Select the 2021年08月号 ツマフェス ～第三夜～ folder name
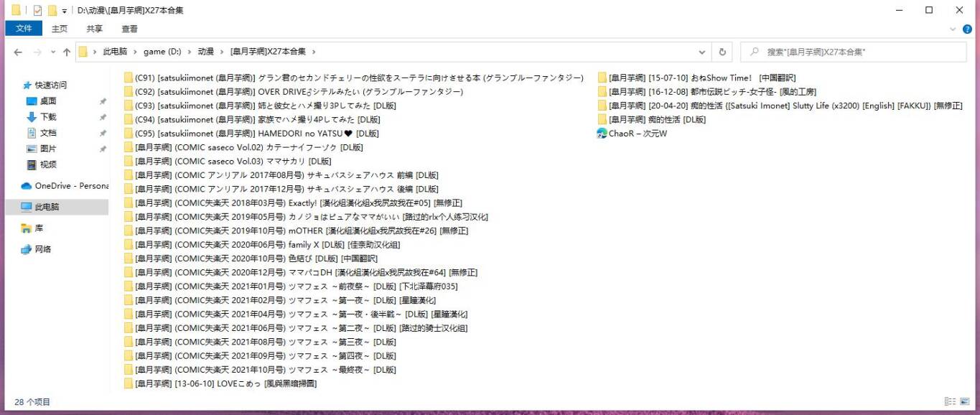 265,342
